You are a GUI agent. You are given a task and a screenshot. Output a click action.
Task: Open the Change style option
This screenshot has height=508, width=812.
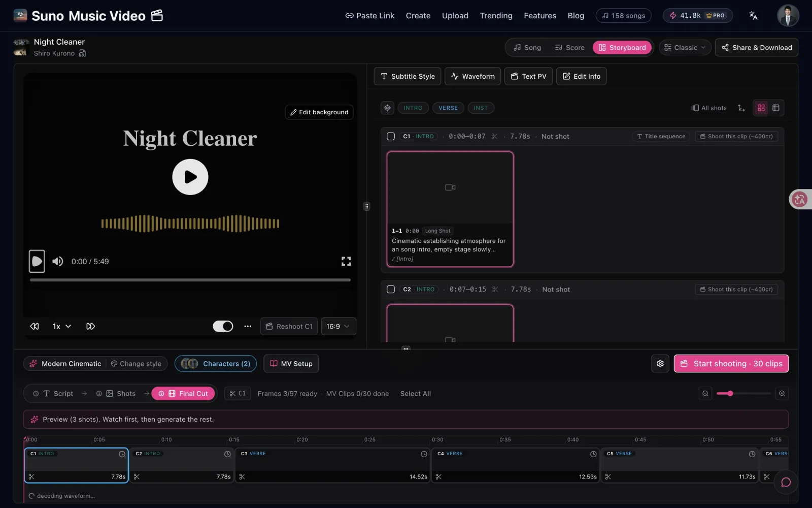(x=136, y=364)
